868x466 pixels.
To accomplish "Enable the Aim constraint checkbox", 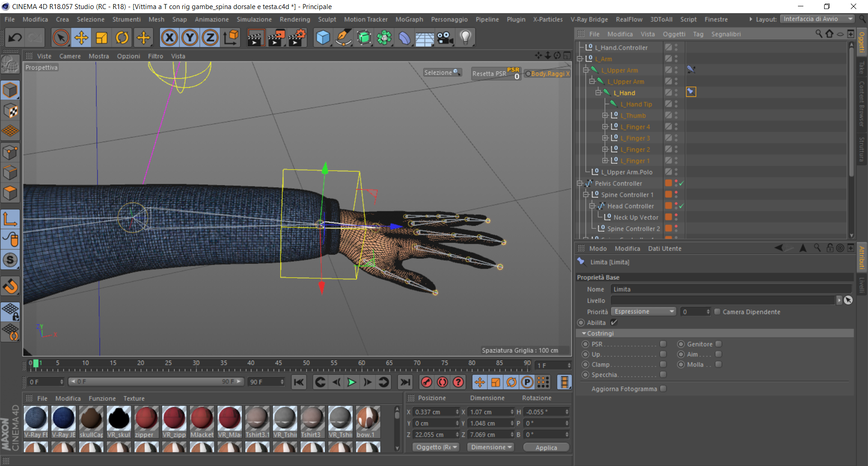I will point(719,354).
